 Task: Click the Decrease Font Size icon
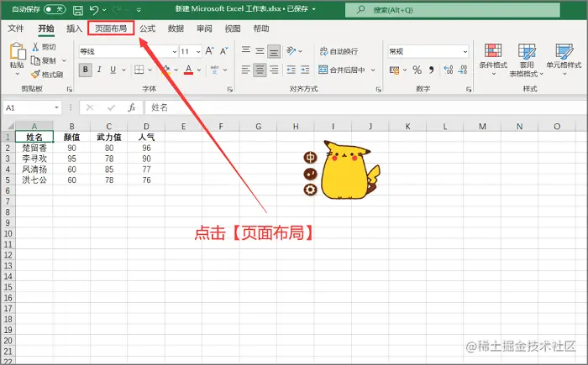[x=224, y=51]
